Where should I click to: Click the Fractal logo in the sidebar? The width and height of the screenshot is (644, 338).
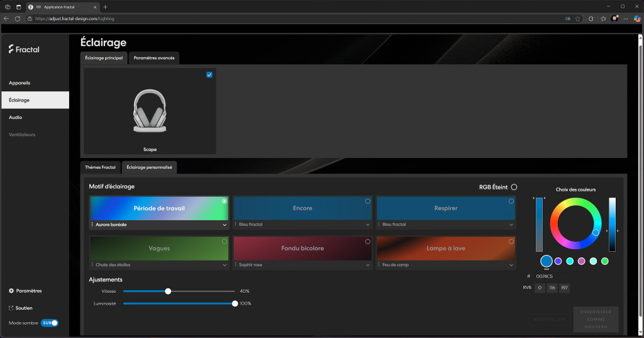point(24,49)
